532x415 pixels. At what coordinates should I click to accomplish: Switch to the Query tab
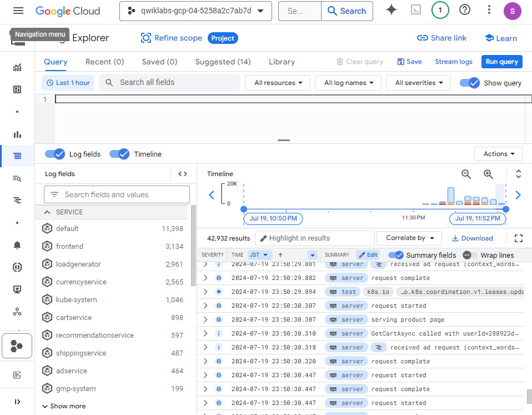pos(56,62)
